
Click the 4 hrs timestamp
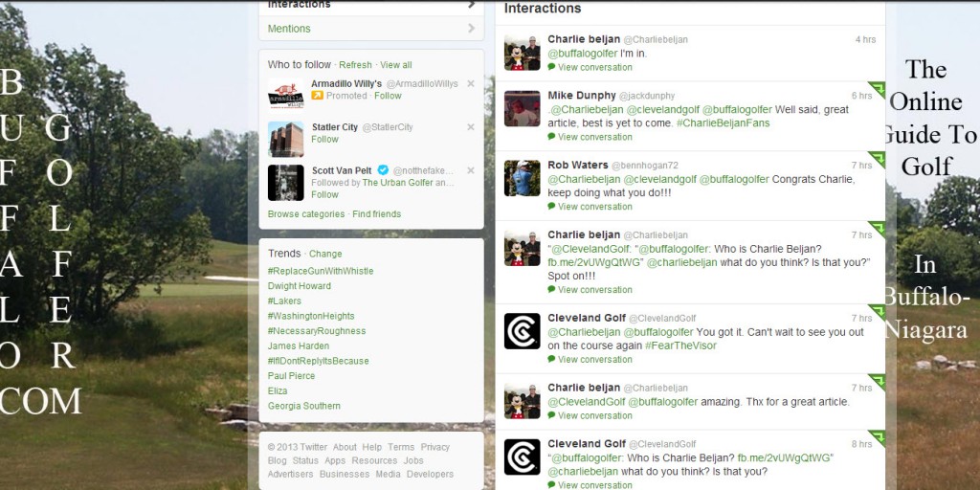(x=865, y=39)
